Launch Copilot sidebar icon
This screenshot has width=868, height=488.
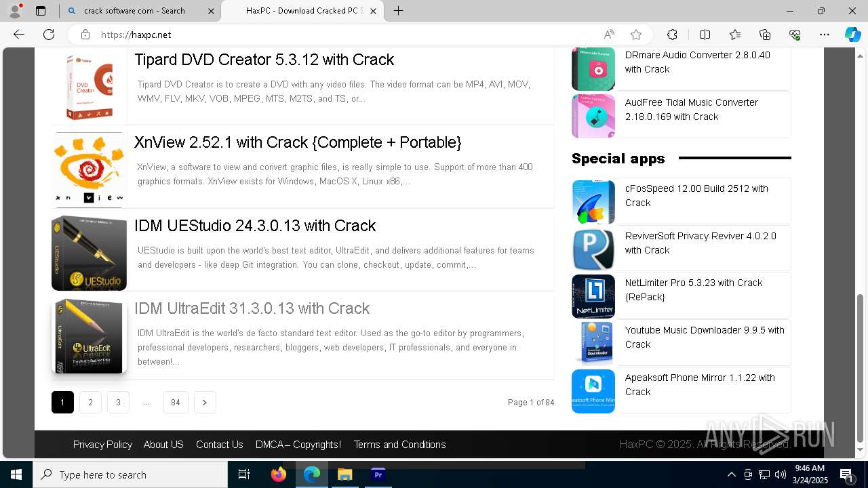pos(852,35)
